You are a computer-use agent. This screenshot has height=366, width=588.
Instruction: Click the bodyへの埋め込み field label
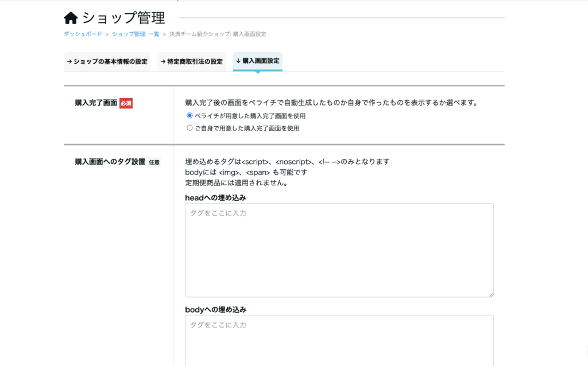[215, 309]
